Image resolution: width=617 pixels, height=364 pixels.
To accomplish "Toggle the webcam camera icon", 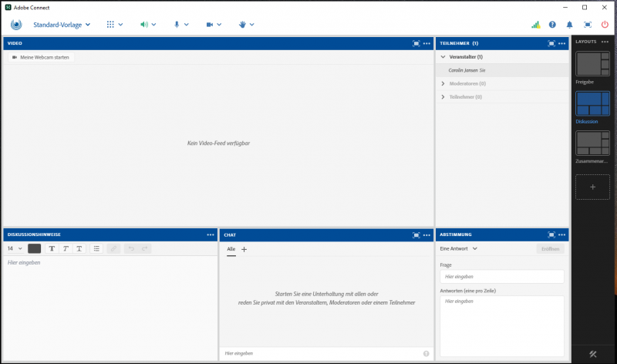I will click(209, 25).
